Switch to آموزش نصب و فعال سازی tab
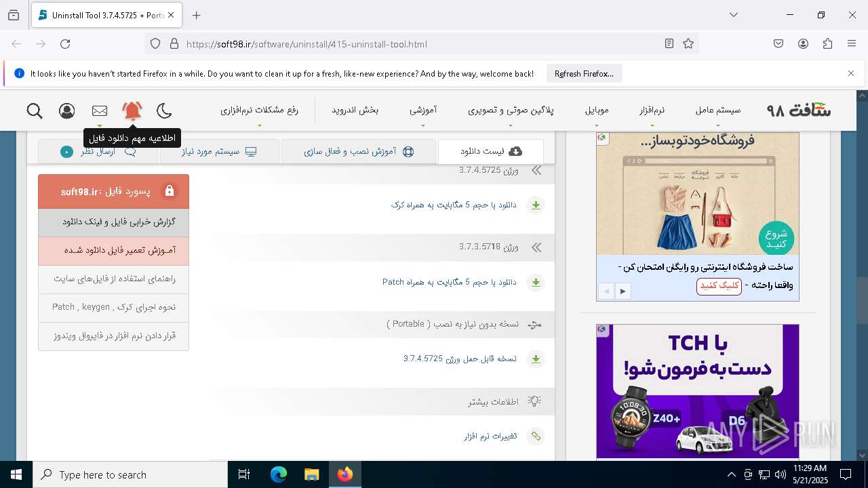The image size is (868, 488). pos(358,151)
